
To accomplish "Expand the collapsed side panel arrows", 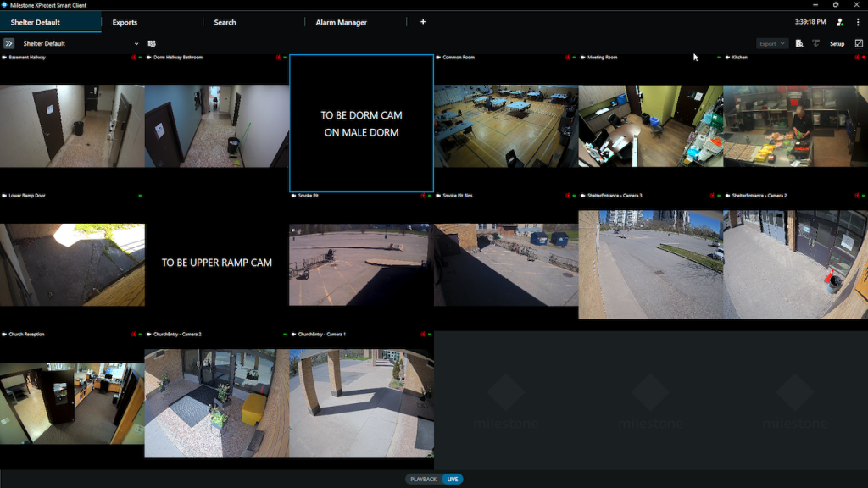I will tap(8, 43).
